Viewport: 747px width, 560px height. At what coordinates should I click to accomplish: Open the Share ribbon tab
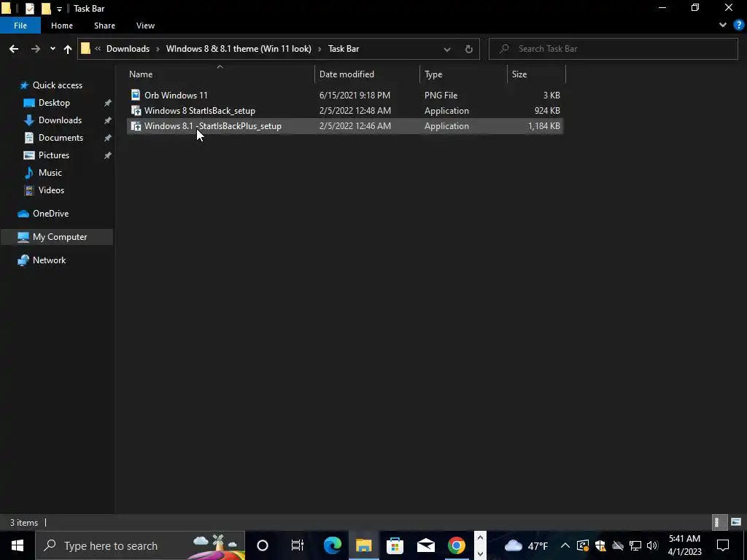(x=104, y=26)
